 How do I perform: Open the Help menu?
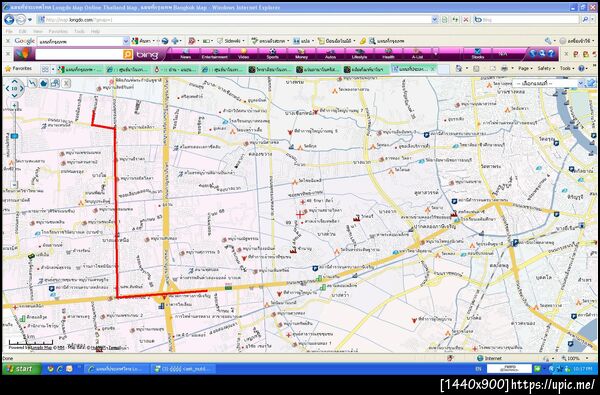tap(95, 31)
